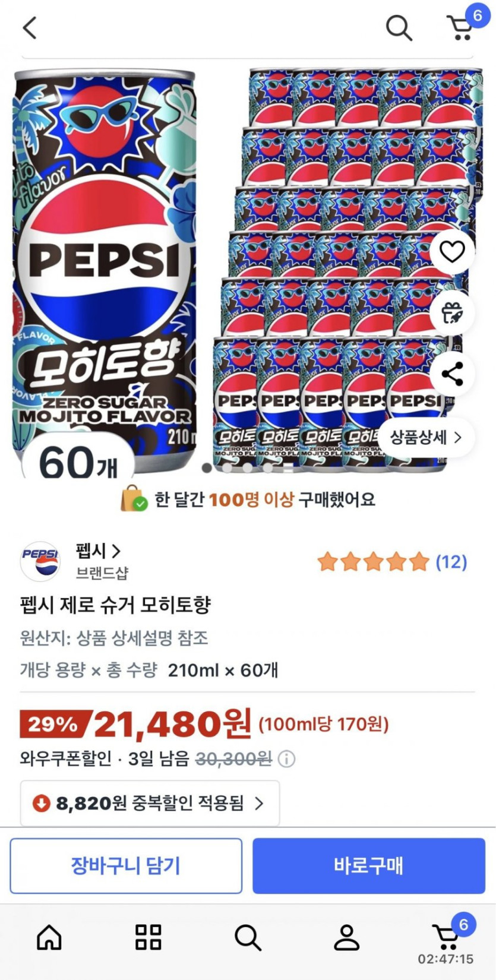Screen dimensions: 496x980
Task: Open my account profile tab
Action: (x=347, y=938)
